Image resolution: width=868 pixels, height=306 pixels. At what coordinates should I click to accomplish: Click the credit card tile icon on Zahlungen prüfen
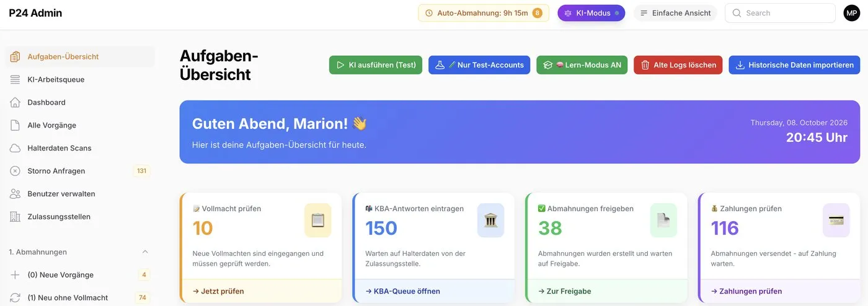coord(836,221)
